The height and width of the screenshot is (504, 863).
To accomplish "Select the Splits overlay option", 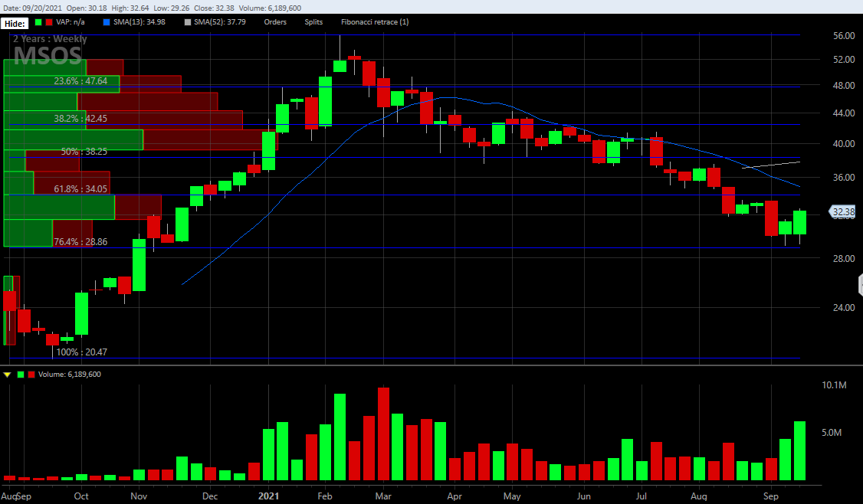I will click(x=313, y=22).
